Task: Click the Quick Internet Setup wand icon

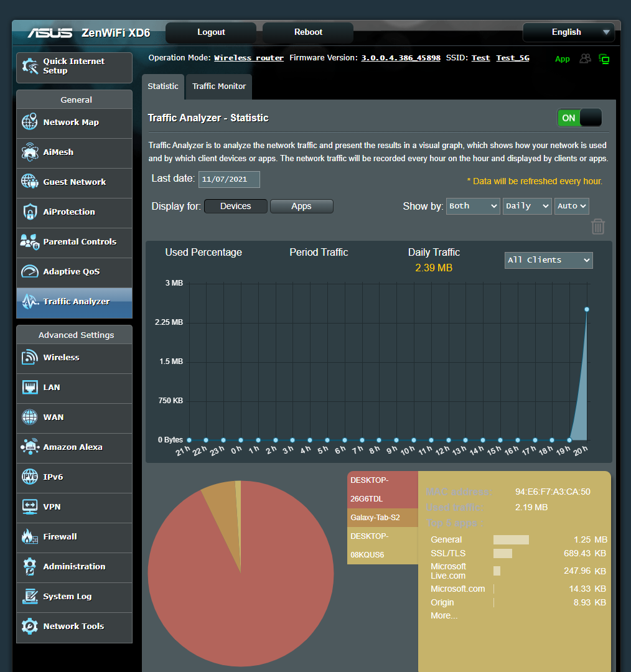Action: pos(30,66)
